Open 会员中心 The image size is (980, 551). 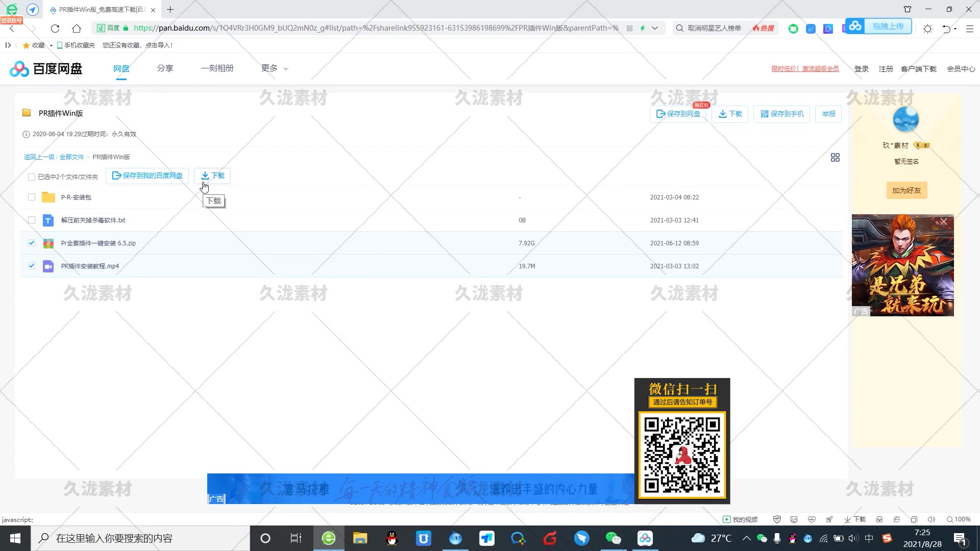tap(961, 69)
